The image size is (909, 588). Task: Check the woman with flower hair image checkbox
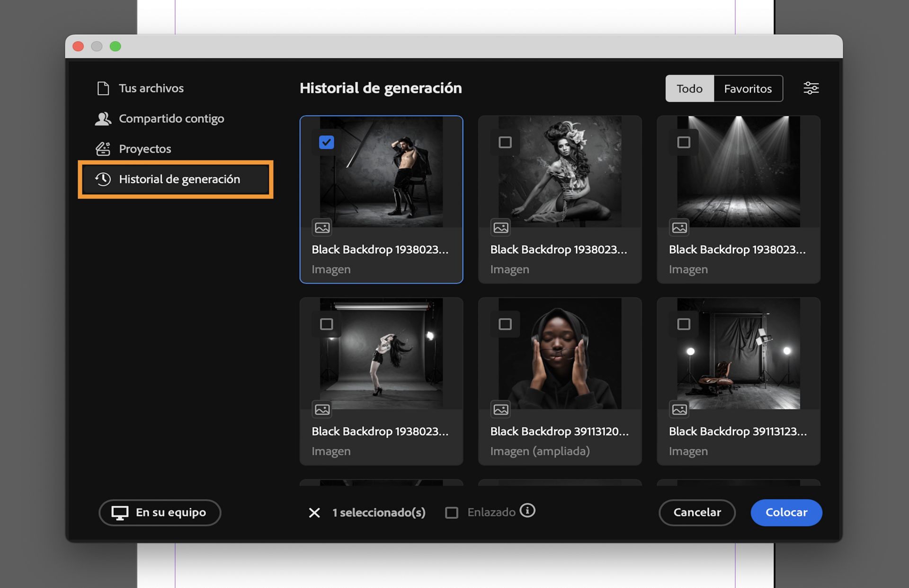tap(505, 142)
